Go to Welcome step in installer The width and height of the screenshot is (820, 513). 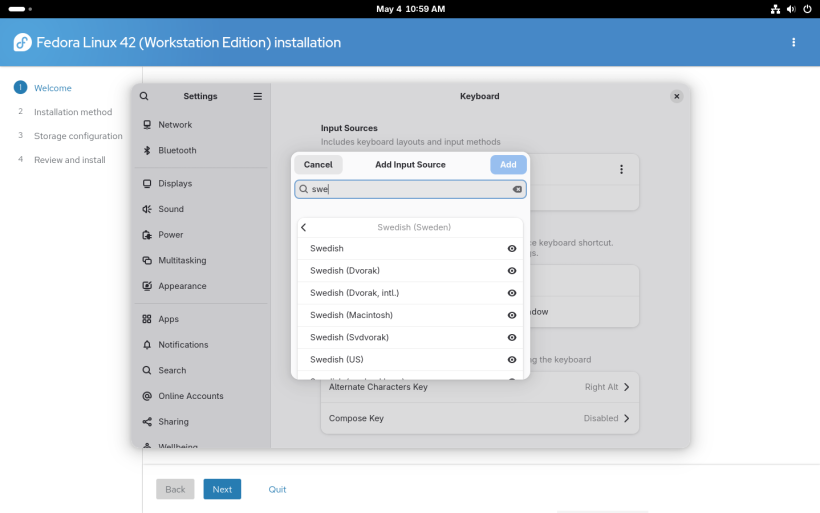(x=52, y=88)
